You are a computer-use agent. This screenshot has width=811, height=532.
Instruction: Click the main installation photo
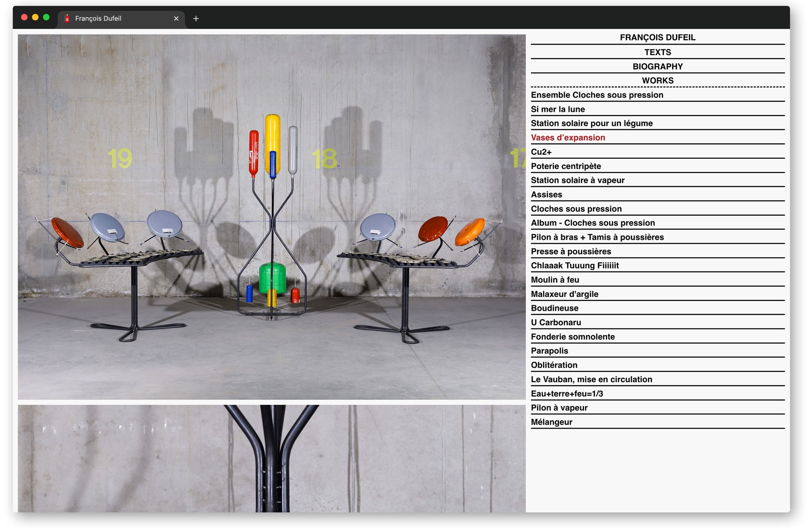272,217
